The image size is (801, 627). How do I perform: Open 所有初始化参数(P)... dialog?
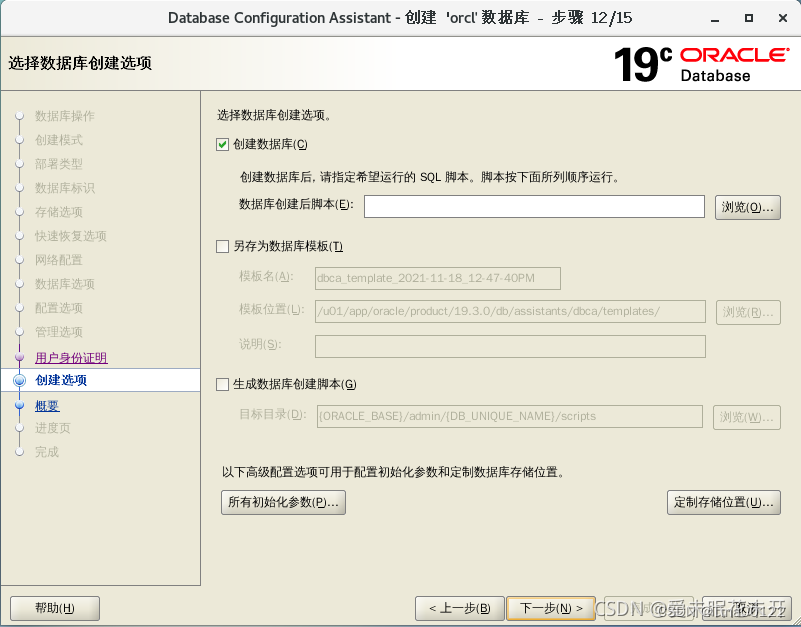coord(283,502)
